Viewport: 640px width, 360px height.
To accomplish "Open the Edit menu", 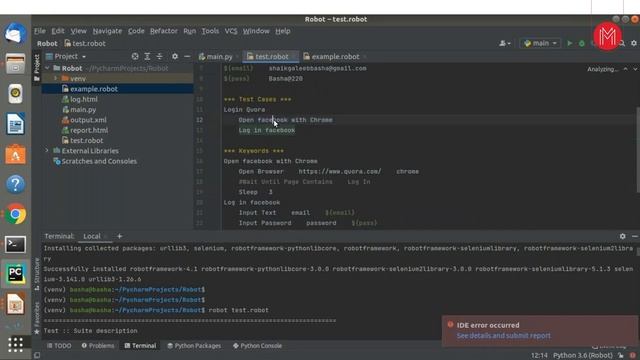I will point(58,31).
